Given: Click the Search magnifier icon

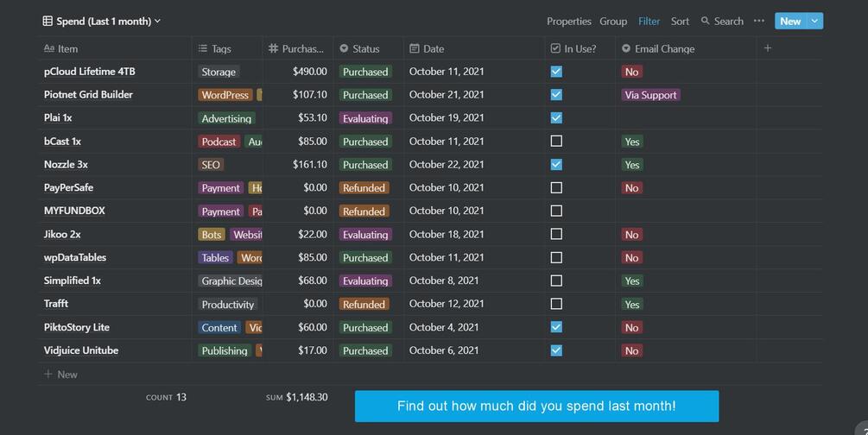Looking at the screenshot, I should pyautogui.click(x=706, y=21).
